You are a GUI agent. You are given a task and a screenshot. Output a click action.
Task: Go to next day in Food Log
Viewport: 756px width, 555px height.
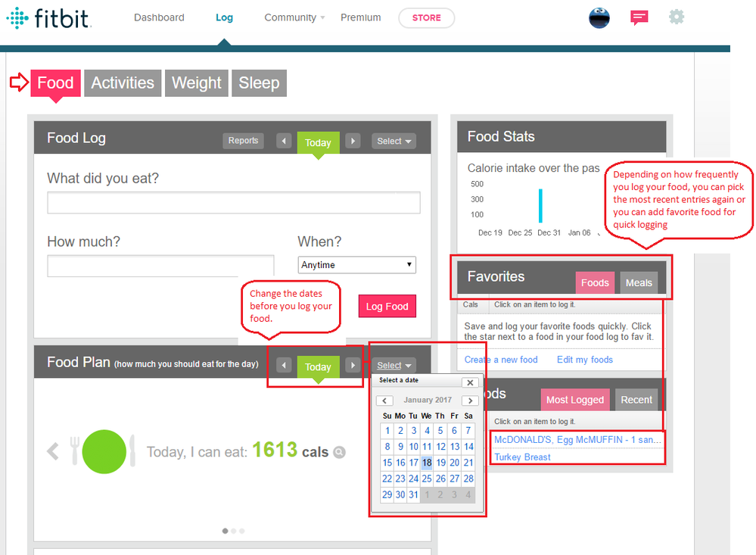coord(353,141)
